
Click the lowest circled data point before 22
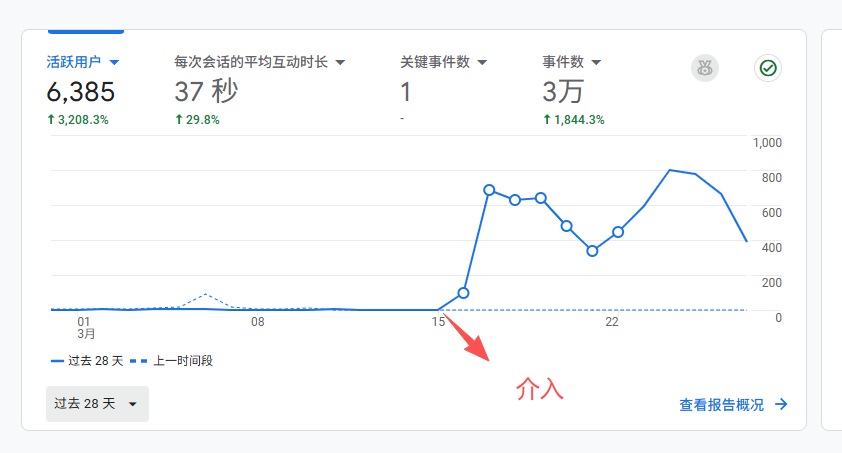592,251
